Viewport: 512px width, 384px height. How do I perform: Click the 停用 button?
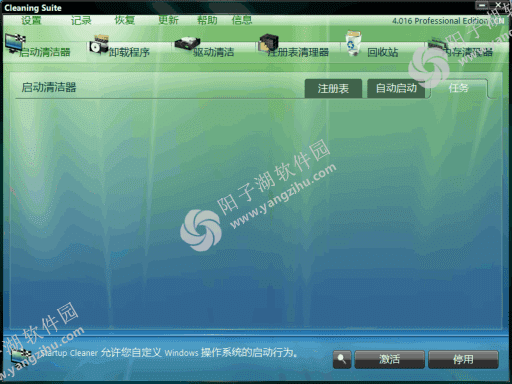[463, 359]
